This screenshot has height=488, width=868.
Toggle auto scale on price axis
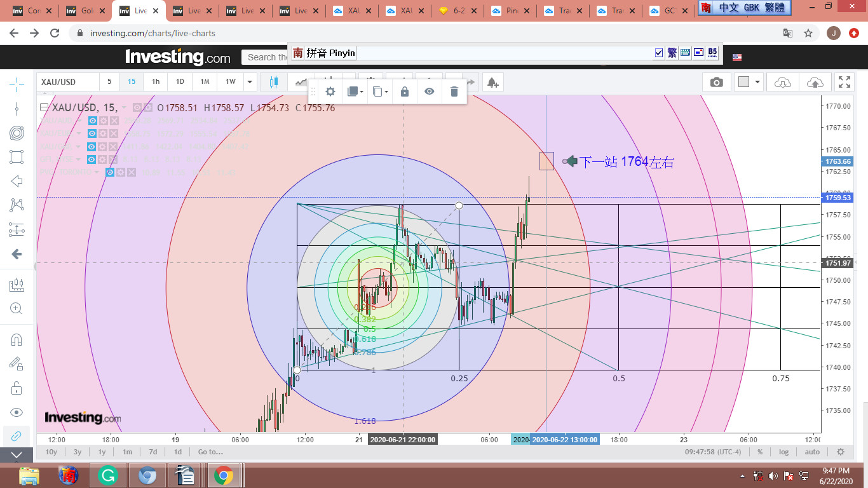[812, 452]
